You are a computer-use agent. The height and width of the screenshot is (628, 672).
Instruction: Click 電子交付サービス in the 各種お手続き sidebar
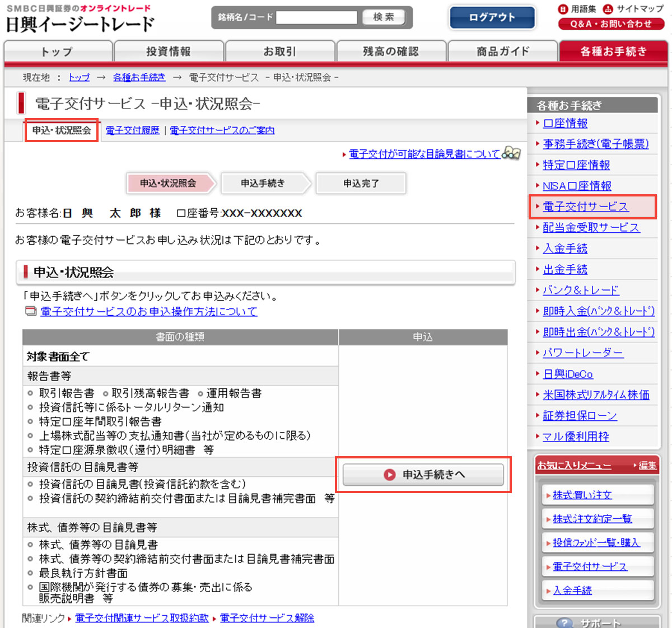click(x=585, y=207)
